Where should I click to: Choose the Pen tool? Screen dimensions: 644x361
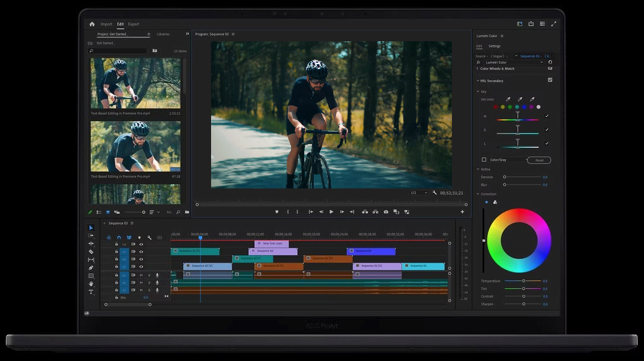click(91, 268)
